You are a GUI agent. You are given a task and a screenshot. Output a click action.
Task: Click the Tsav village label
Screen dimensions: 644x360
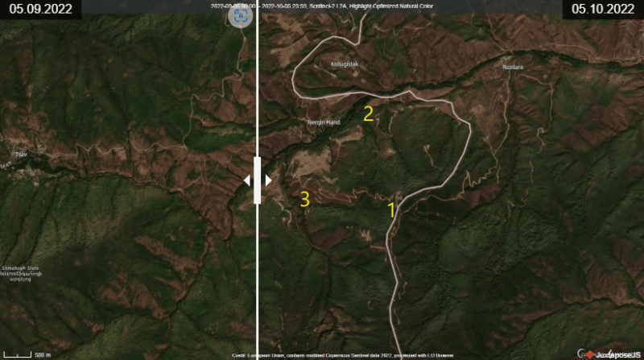point(20,154)
